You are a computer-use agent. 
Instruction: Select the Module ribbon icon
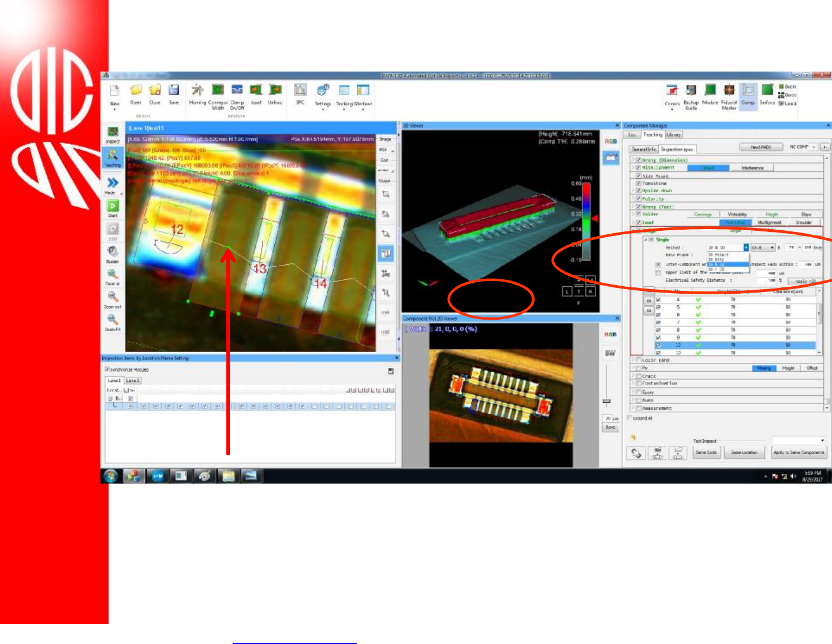click(x=710, y=95)
